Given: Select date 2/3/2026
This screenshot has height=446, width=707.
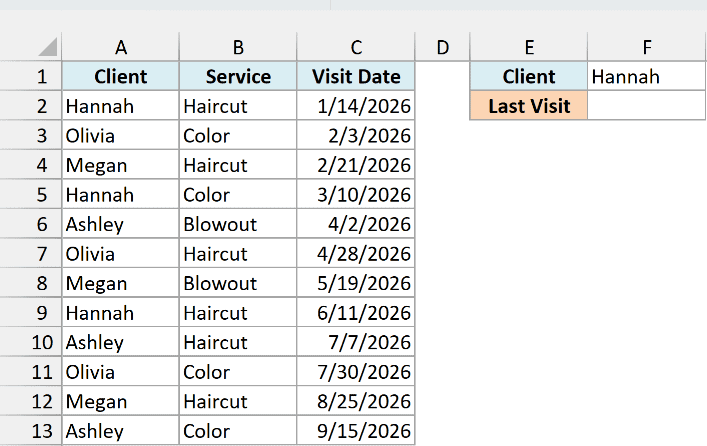Looking at the screenshot, I should [x=356, y=135].
